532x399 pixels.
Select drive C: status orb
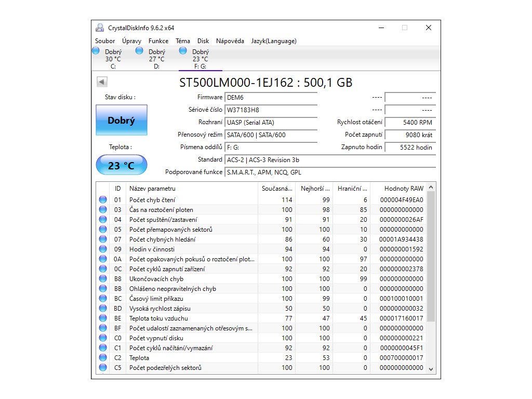(96, 51)
